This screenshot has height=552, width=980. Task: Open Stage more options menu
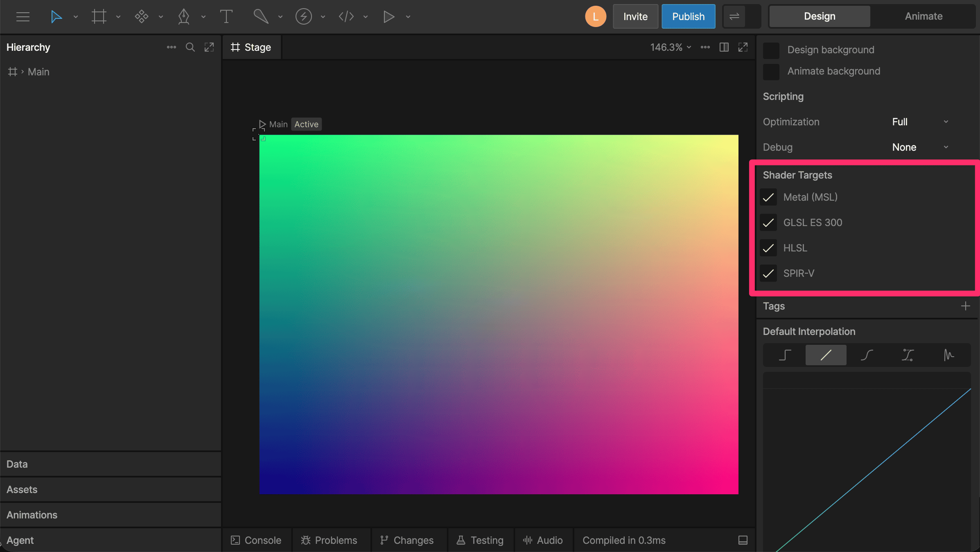tap(705, 48)
